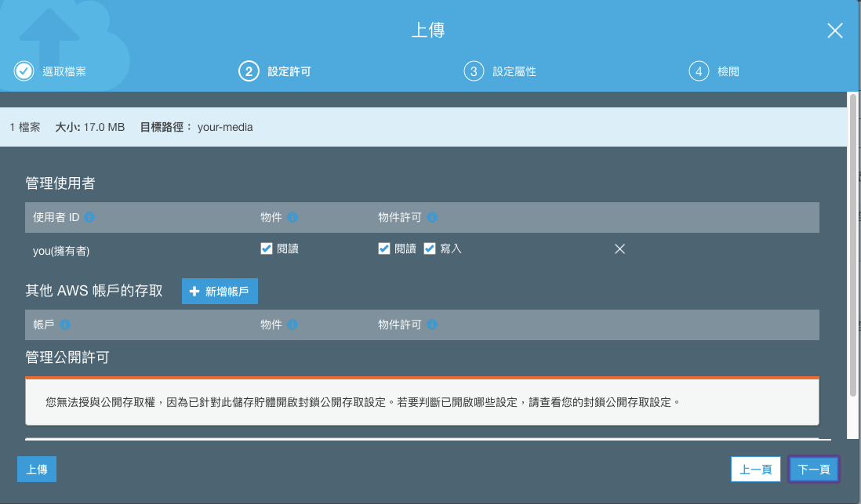Proceed with 下一頁 button
The height and width of the screenshot is (504, 861).
click(x=814, y=470)
